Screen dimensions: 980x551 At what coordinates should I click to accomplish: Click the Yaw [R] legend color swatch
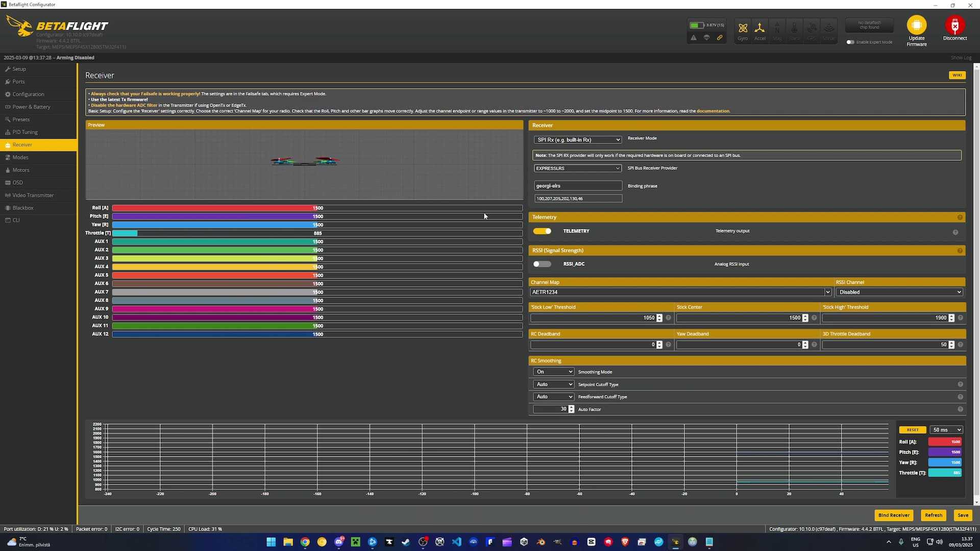[945, 463]
